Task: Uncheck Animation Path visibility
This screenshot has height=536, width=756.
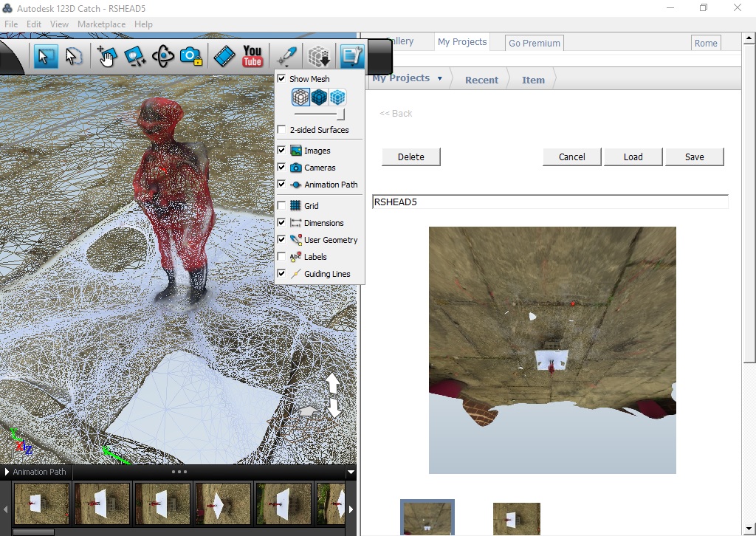Action: pyautogui.click(x=281, y=184)
